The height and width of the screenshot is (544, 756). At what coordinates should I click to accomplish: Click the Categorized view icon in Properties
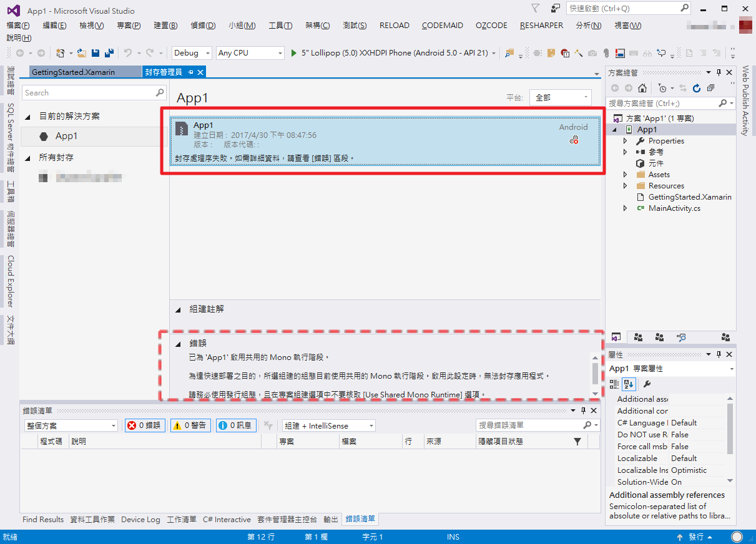click(614, 384)
